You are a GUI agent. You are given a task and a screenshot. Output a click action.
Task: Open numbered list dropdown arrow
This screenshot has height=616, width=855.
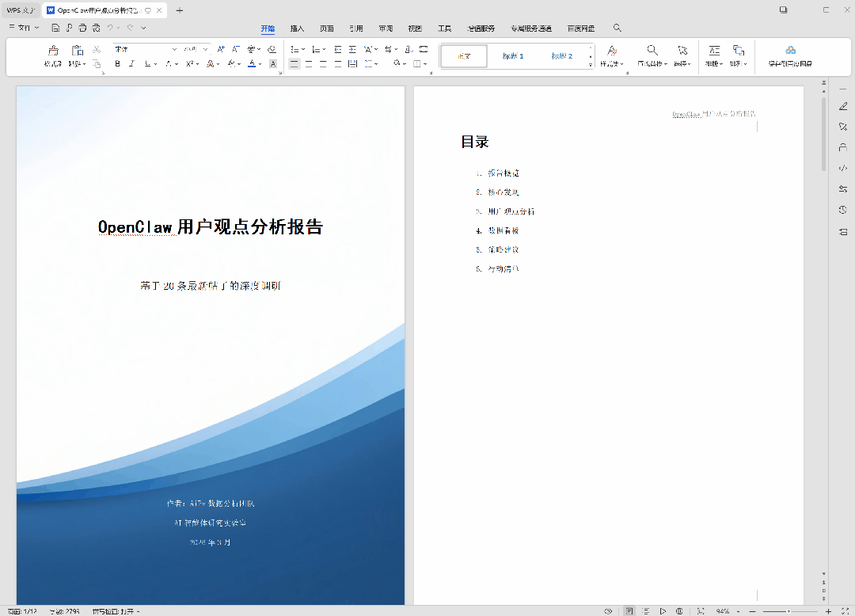pos(325,49)
